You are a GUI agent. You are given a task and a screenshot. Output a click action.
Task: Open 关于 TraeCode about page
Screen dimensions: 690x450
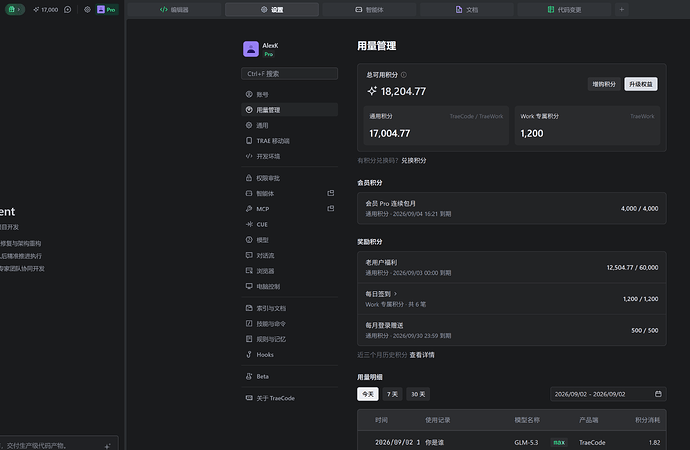[289, 398]
